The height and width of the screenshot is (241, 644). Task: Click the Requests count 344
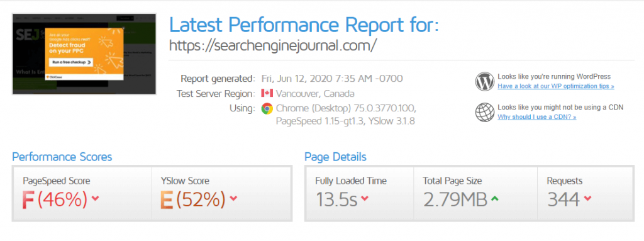563,199
